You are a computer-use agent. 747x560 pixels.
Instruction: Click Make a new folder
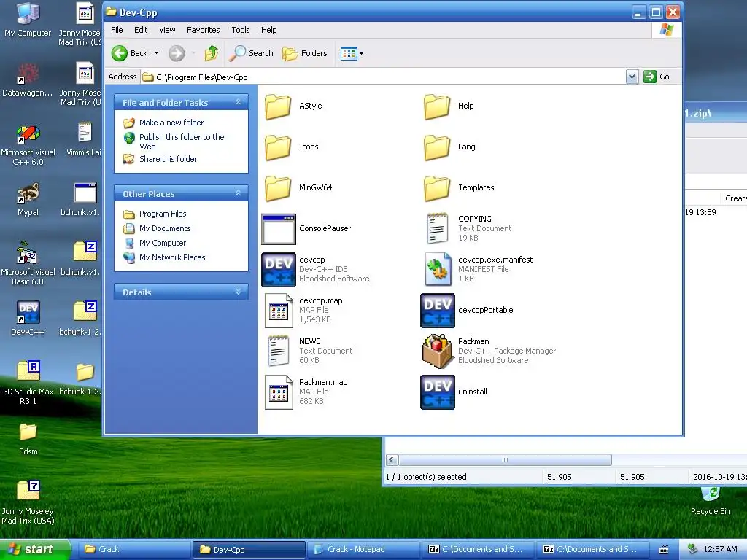(171, 122)
